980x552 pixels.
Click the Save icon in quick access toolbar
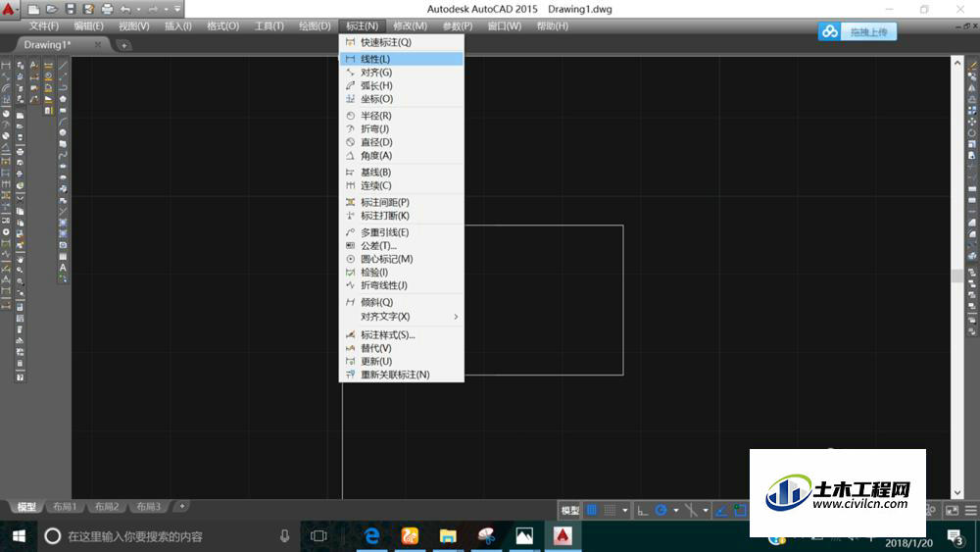point(70,10)
